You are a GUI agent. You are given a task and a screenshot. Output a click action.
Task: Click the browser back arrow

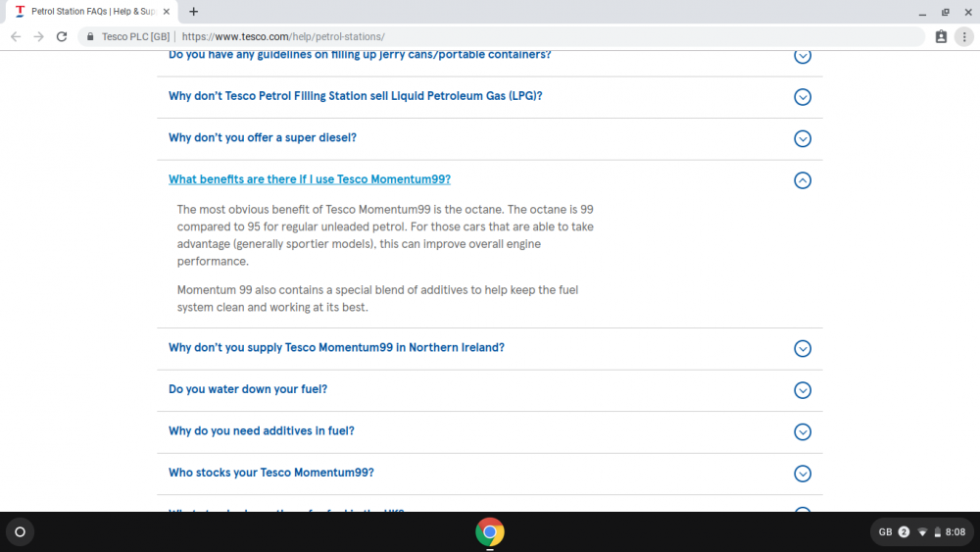(16, 37)
